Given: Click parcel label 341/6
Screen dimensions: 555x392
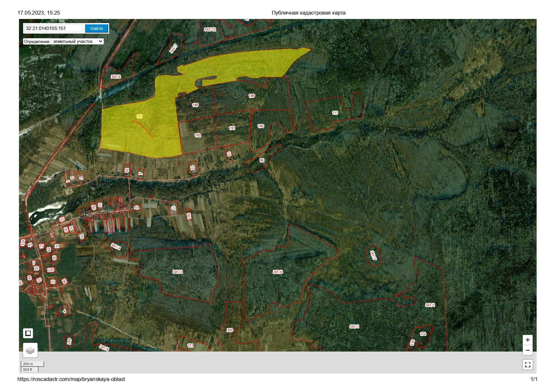Looking at the screenshot, I should point(278,272).
